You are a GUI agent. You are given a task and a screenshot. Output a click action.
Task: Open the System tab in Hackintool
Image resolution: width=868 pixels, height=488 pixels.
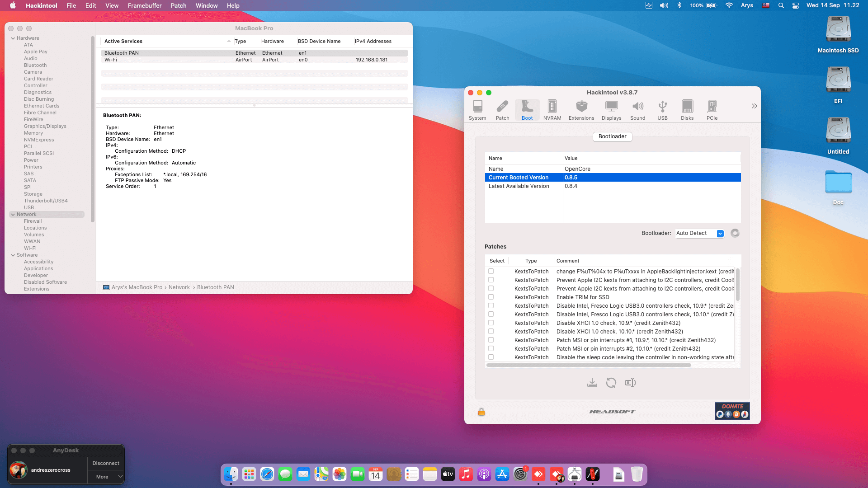(477, 110)
